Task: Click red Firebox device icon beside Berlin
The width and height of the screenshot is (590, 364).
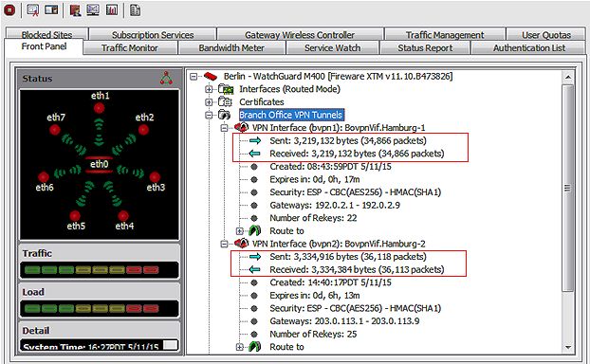Action: [x=211, y=77]
